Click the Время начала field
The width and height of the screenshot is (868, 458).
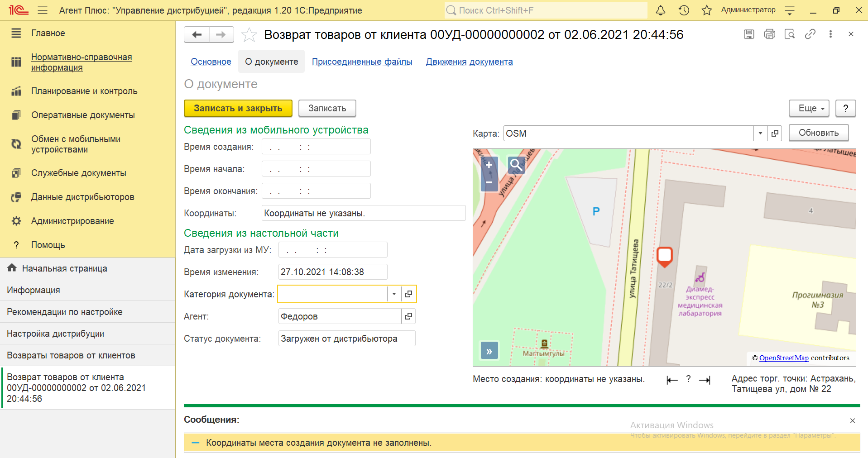click(x=316, y=169)
